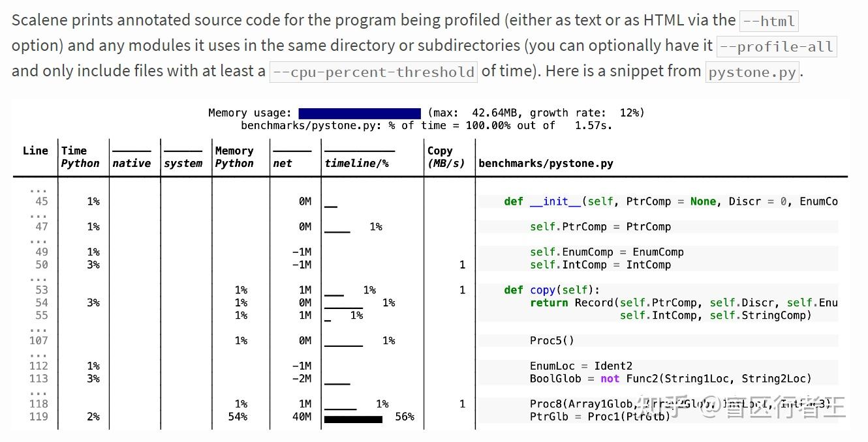Viewport: 868px width, 442px height.
Task: Click the "def copy(self):" code line
Action: [x=551, y=290]
